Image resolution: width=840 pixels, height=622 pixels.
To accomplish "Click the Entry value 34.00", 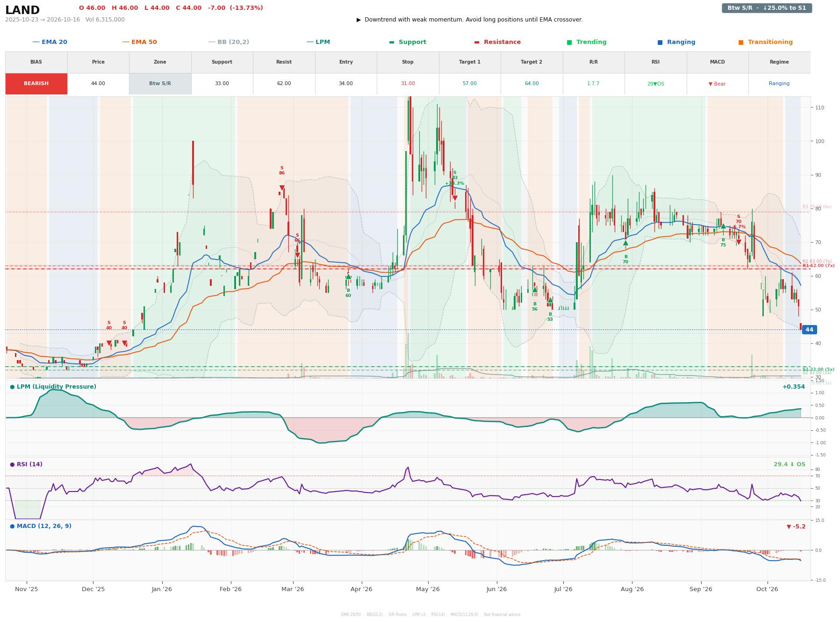I will click(346, 84).
